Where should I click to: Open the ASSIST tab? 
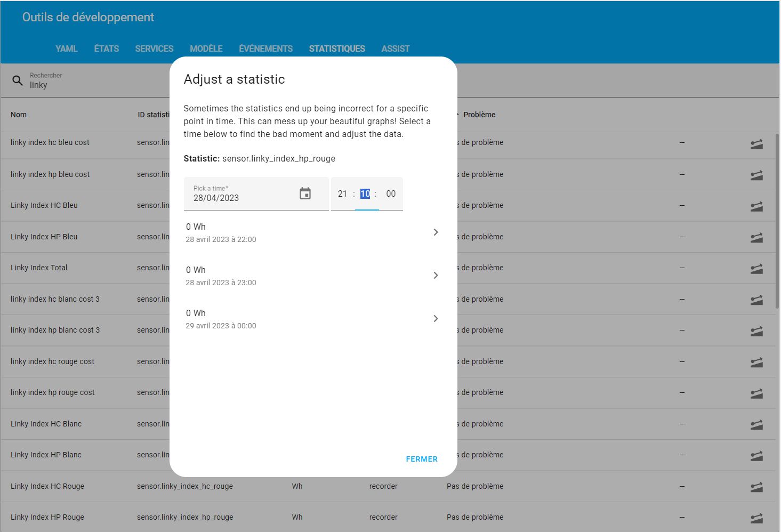coord(396,49)
